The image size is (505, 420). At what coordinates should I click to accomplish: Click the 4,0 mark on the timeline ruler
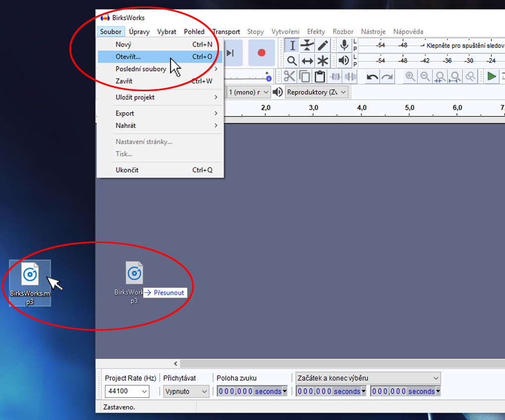pyautogui.click(x=362, y=108)
